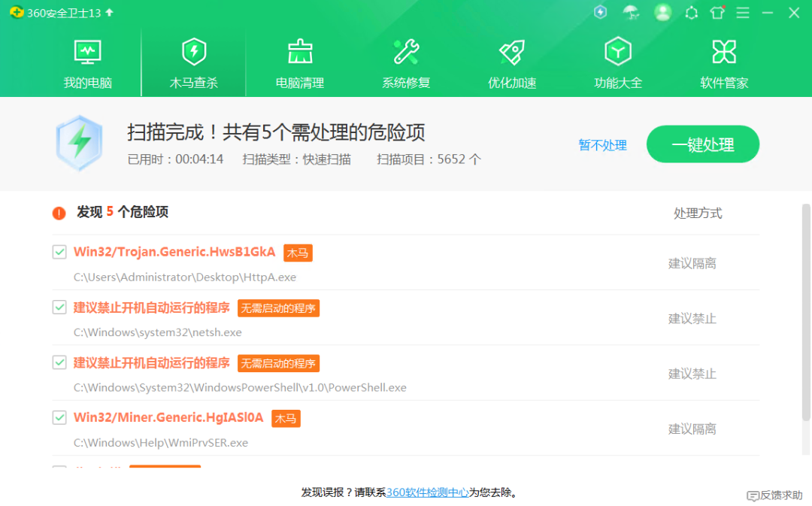The height and width of the screenshot is (506, 812).
Task: Click the blue shield security level icon
Action: 600,13
